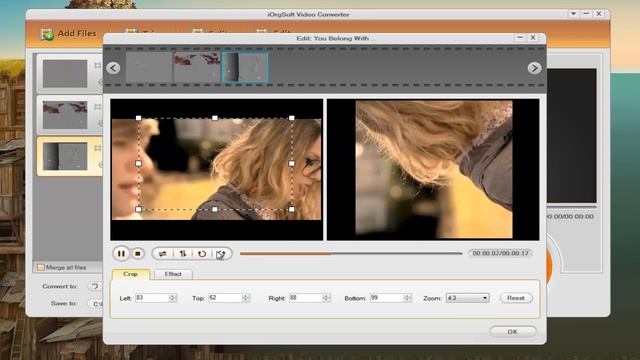This screenshot has width=640, height=360.
Task: Click the top-left crop handle
Action: [x=138, y=118]
